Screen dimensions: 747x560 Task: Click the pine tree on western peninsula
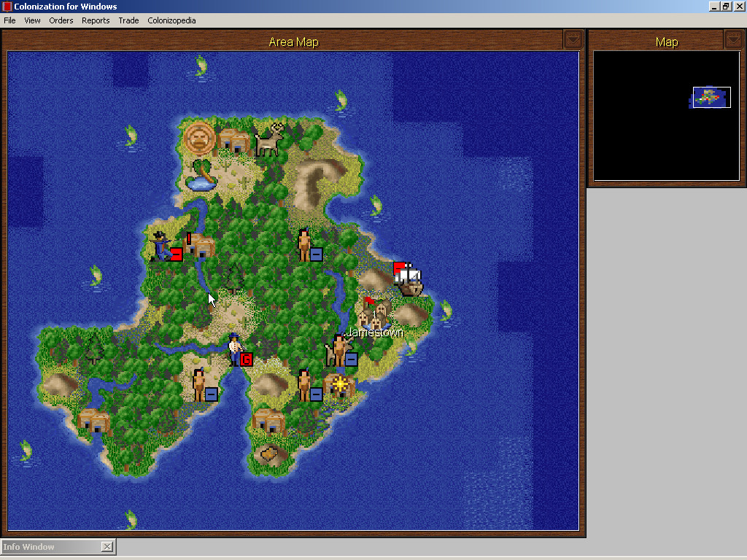pos(94,349)
